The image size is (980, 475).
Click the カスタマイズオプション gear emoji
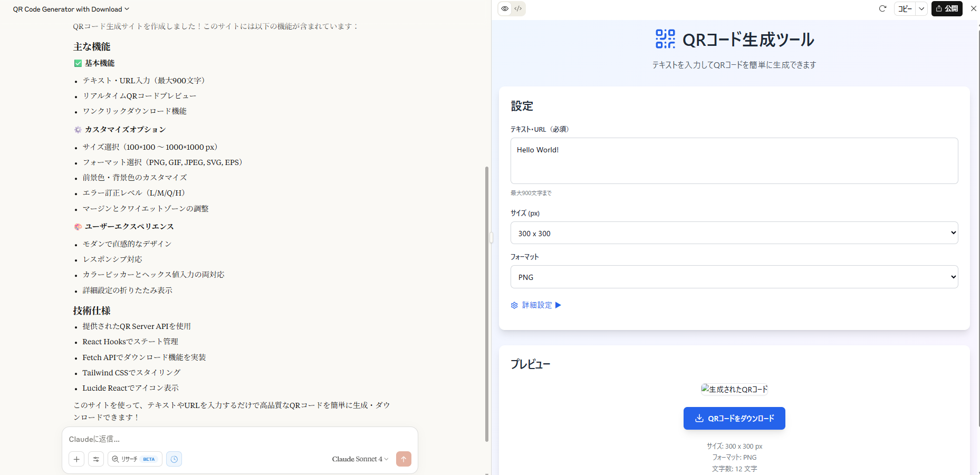tap(78, 130)
